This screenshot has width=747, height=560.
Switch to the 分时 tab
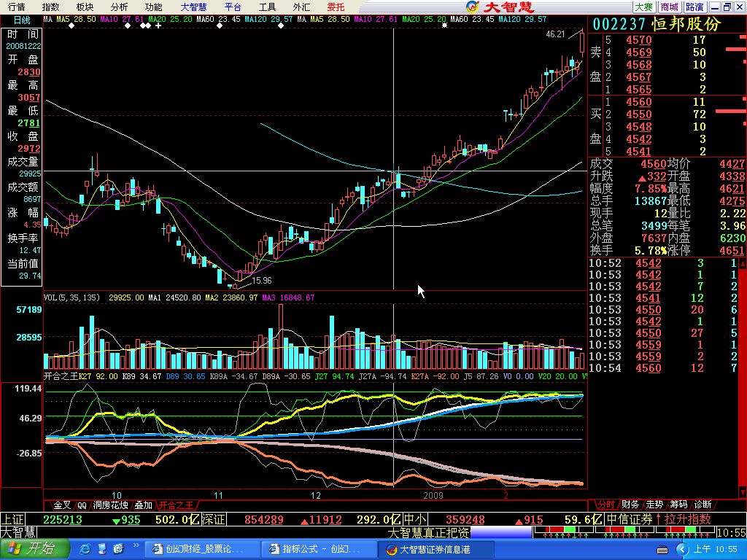pyautogui.click(x=606, y=504)
